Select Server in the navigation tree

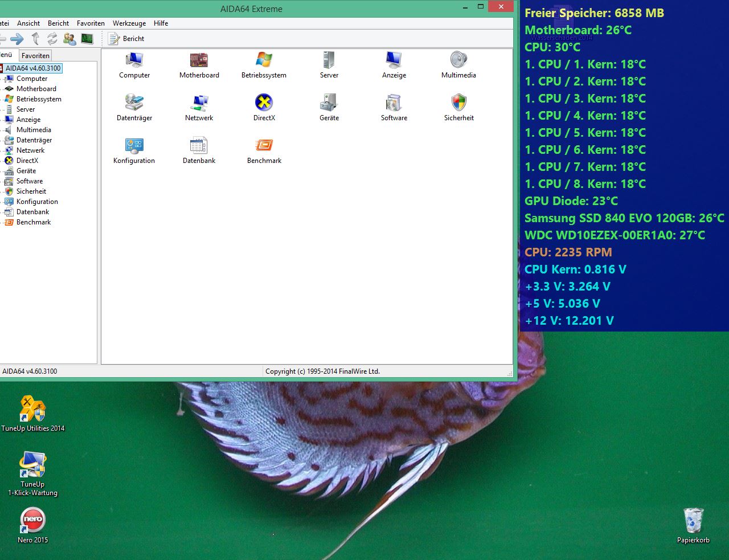[x=26, y=109]
